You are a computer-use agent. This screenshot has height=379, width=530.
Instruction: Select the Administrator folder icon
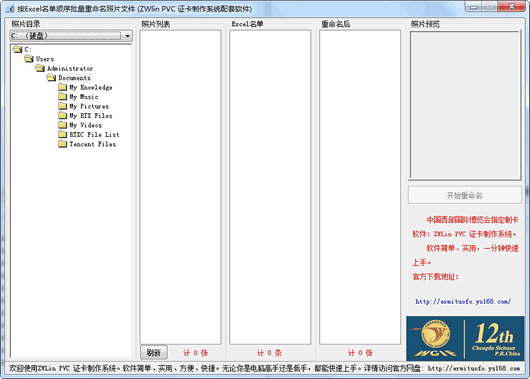pyautogui.click(x=40, y=68)
